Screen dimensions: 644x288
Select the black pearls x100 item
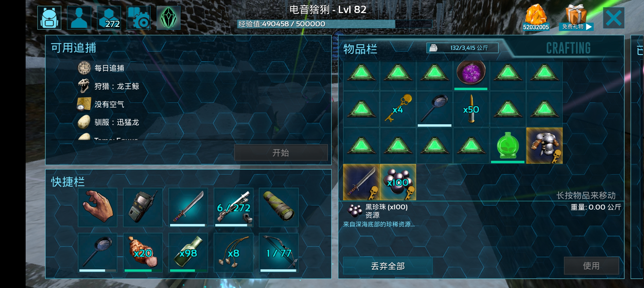(398, 182)
